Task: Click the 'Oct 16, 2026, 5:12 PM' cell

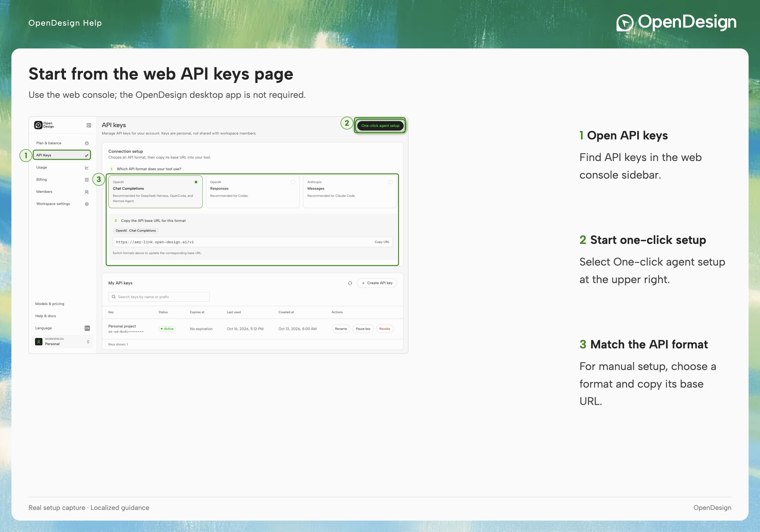Action: tap(245, 329)
